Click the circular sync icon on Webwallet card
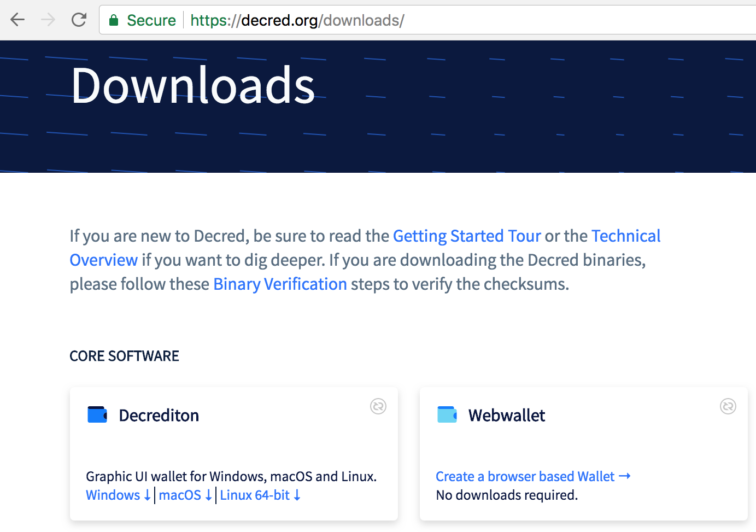The height and width of the screenshot is (532, 756). click(728, 406)
